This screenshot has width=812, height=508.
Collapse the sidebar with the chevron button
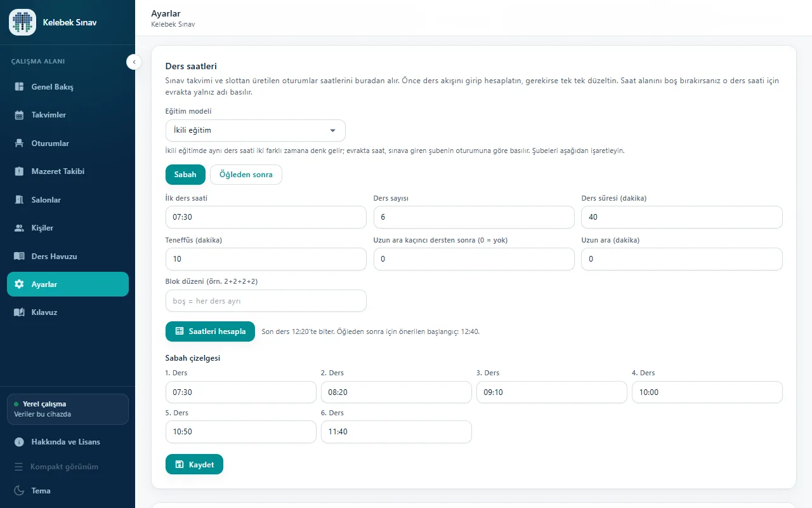click(134, 62)
